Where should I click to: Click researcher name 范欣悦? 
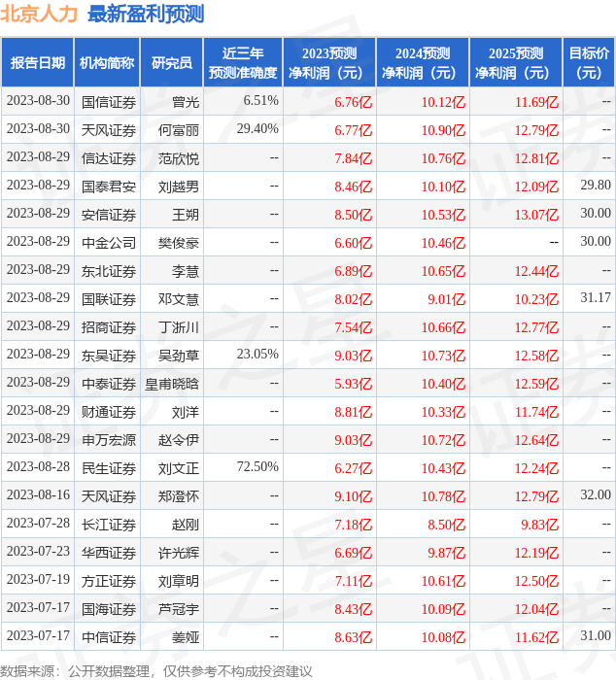(179, 158)
